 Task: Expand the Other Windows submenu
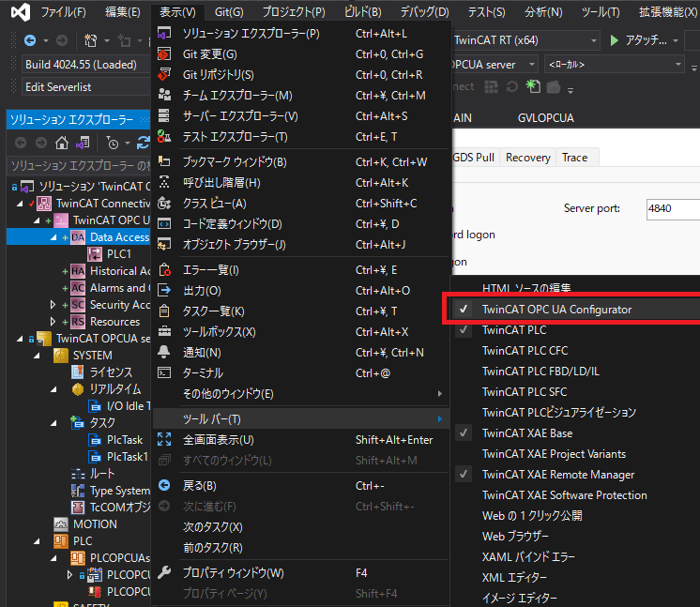click(x=300, y=394)
